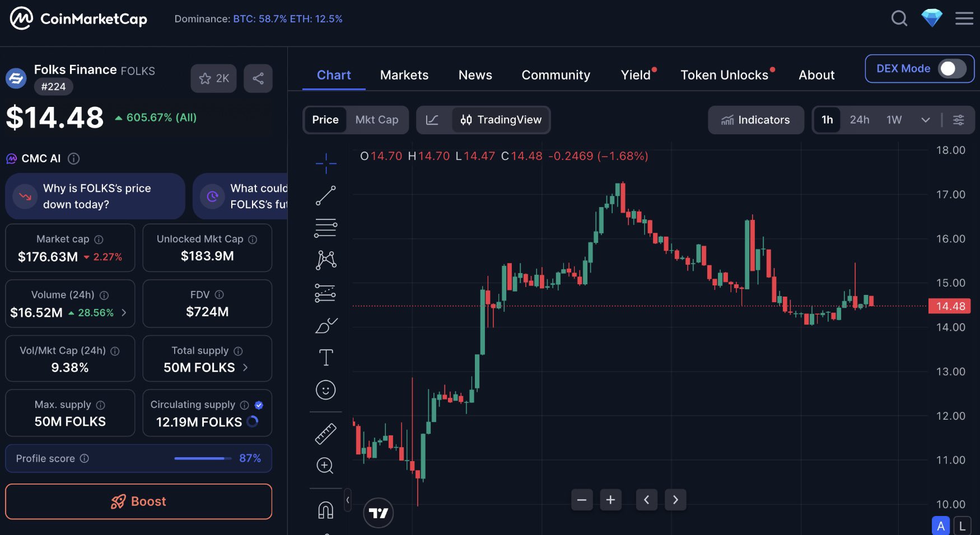Click the circulating supply progress ring
Screen dimensions: 980x535
point(253,421)
